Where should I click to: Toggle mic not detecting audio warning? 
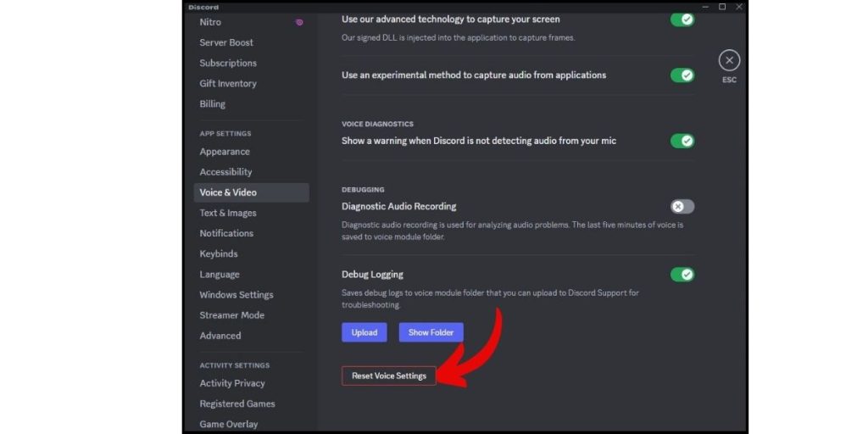(682, 142)
